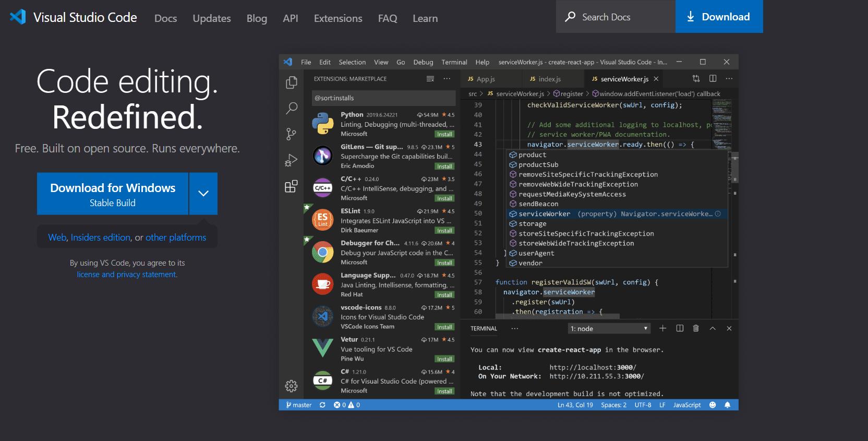The image size is (868, 441).
Task: Close the serviceWorker.js tab with X
Action: tap(656, 79)
